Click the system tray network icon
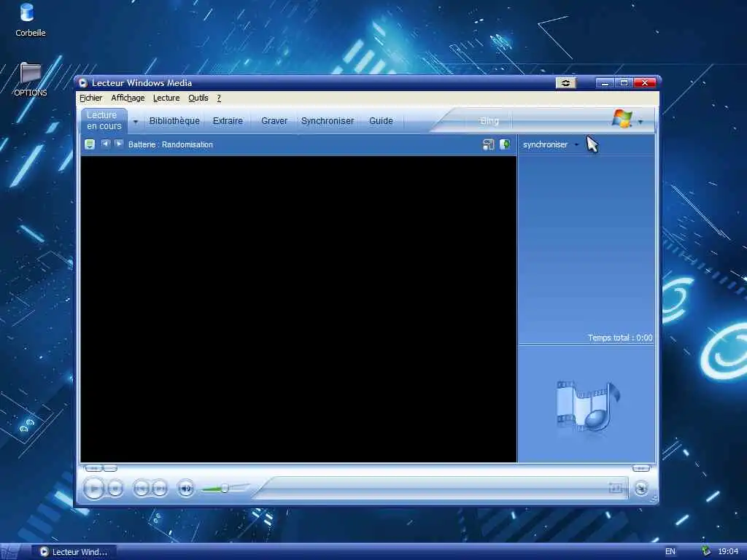 (x=706, y=551)
